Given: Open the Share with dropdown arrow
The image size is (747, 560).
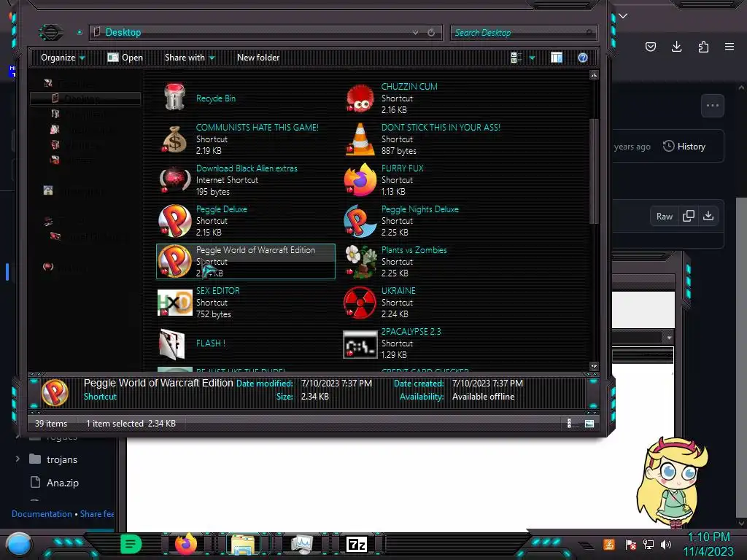Looking at the screenshot, I should [212, 58].
